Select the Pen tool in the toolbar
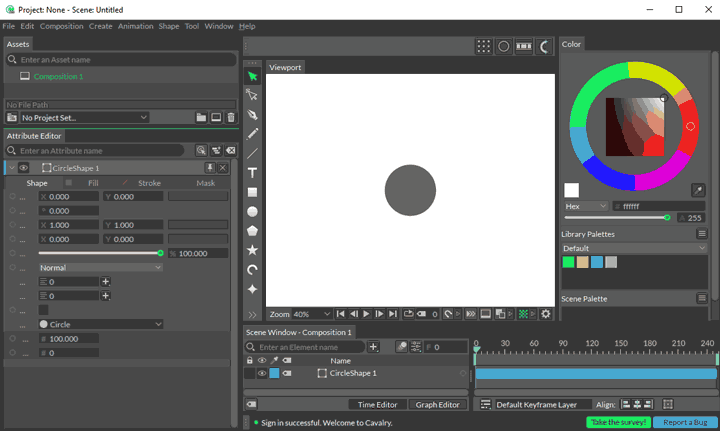Image resolution: width=720 pixels, height=431 pixels. click(x=253, y=115)
